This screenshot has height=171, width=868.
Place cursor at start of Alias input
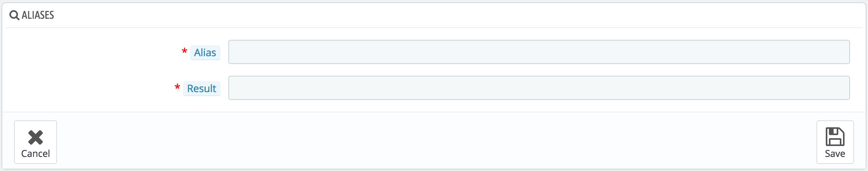tap(234, 52)
